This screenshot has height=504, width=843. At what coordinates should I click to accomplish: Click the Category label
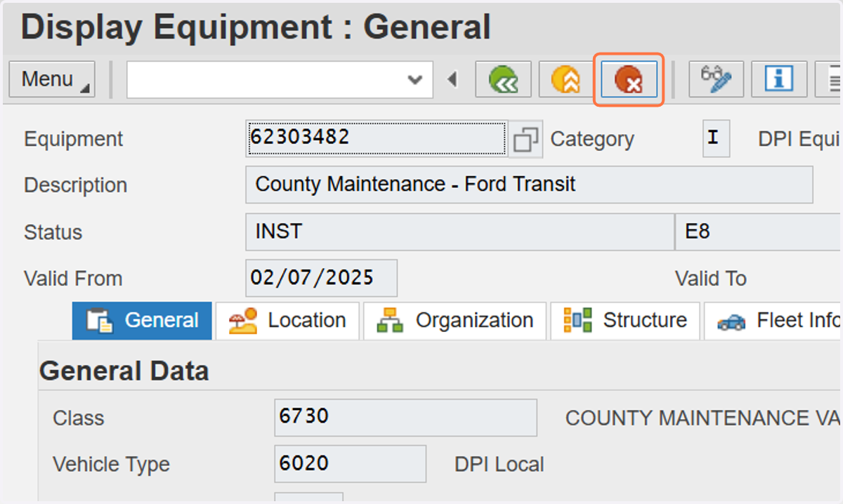pyautogui.click(x=592, y=139)
